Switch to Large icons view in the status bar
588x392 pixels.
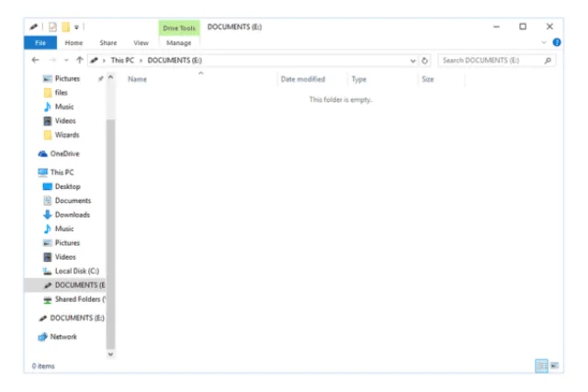click(x=555, y=365)
